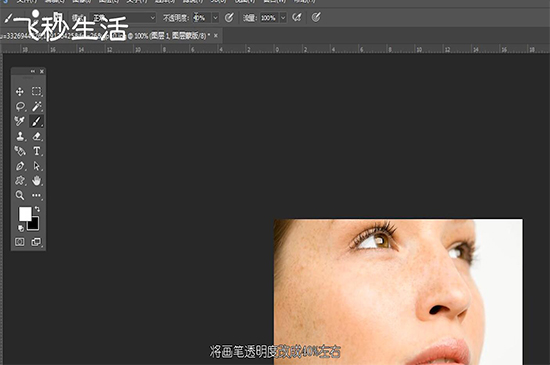Select the Zoom magnifier tool
Screen dimensions: 550x365
click(20, 195)
